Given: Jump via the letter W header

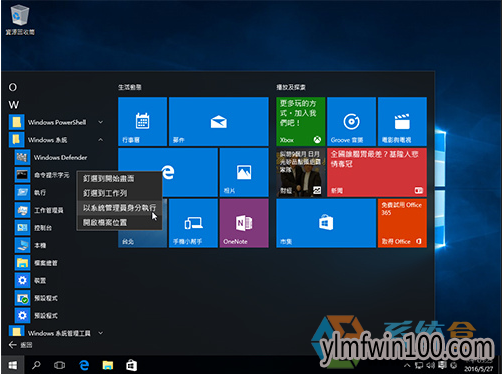Looking at the screenshot, I should [x=13, y=105].
